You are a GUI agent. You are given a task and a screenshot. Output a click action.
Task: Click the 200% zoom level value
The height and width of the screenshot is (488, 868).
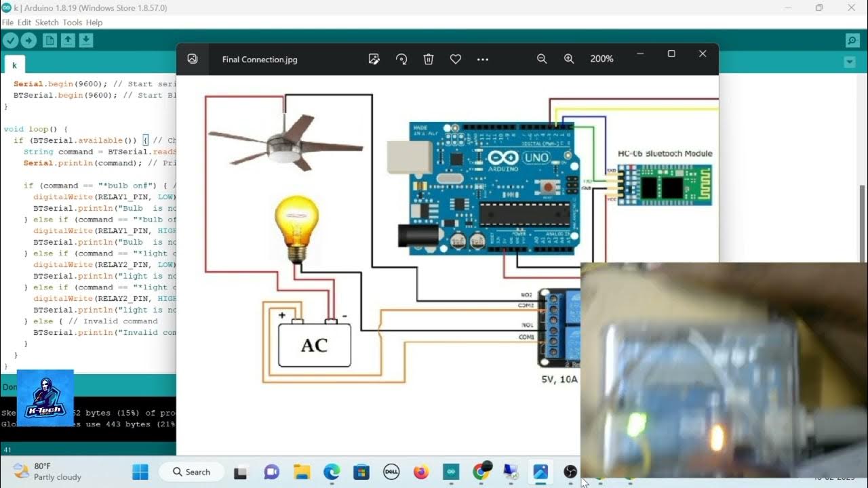[x=601, y=59]
